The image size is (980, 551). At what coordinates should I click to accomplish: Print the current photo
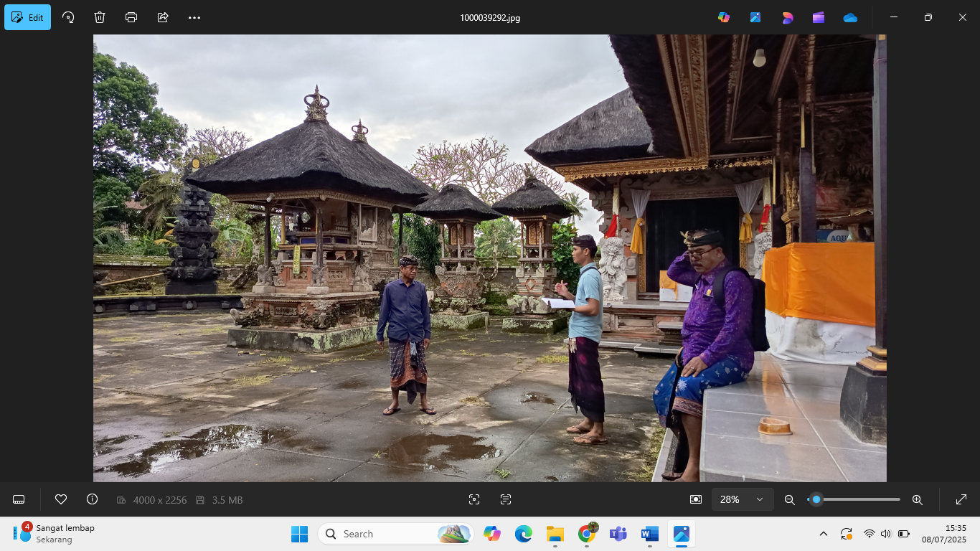coord(131,17)
